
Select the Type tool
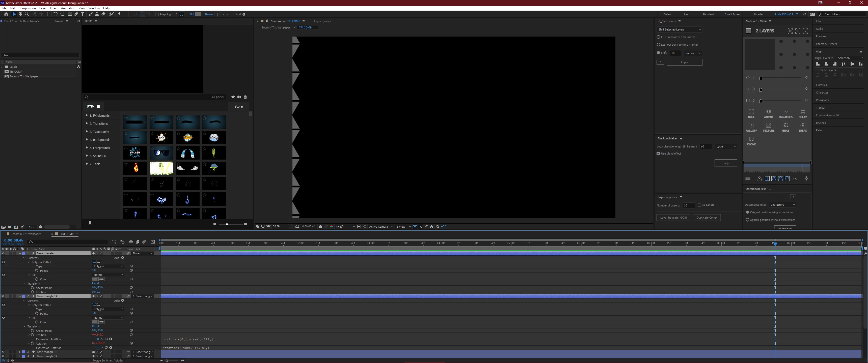point(83,14)
